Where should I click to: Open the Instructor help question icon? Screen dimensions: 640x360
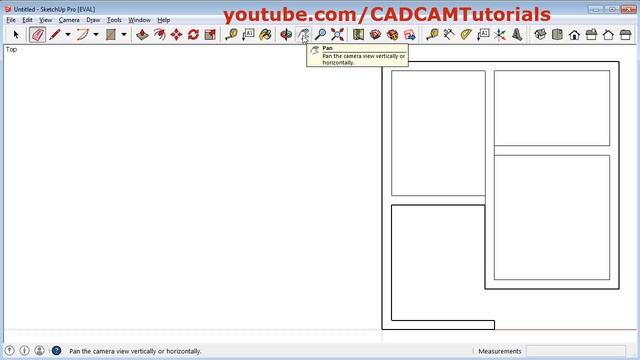(x=56, y=351)
